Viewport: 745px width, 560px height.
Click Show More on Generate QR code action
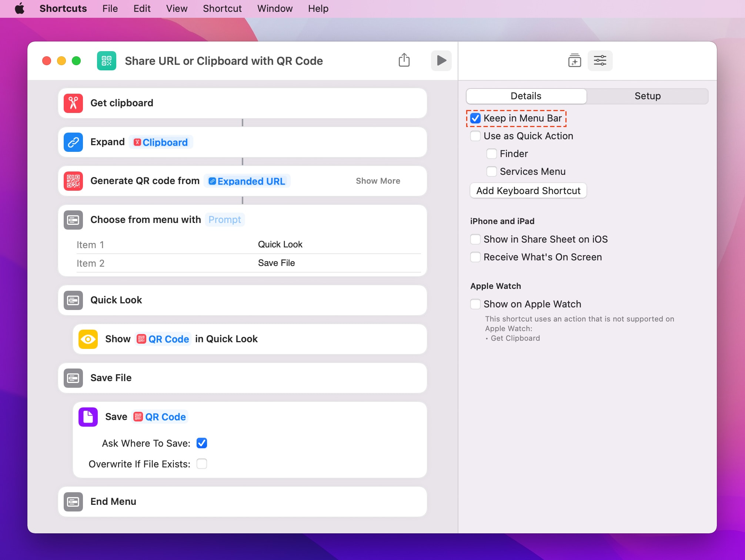point(378,181)
